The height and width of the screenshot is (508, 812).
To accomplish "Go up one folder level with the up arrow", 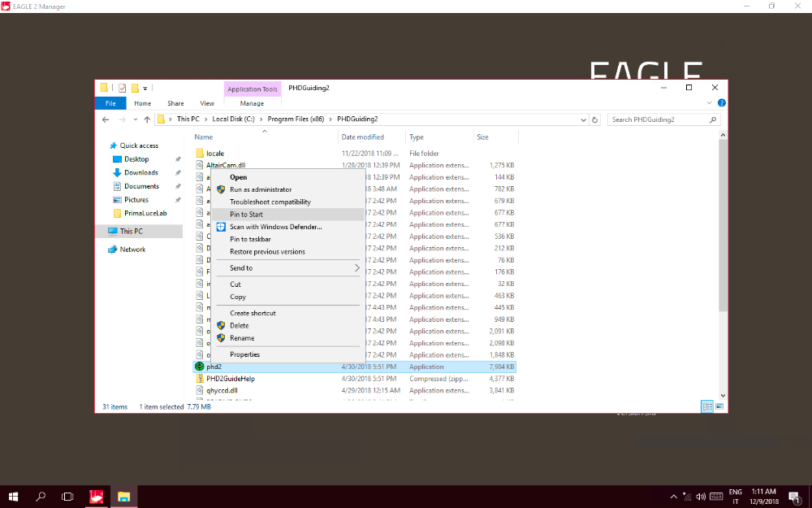I will pos(147,119).
